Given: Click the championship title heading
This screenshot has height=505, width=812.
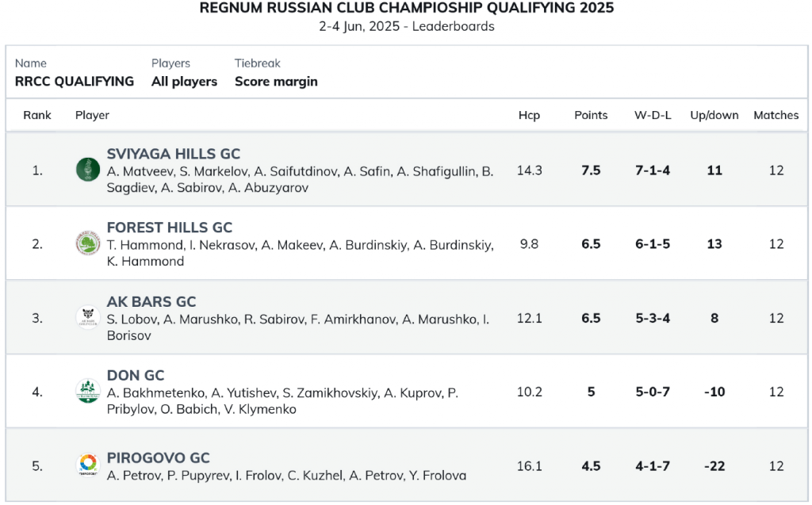Looking at the screenshot, I should (x=407, y=8).
